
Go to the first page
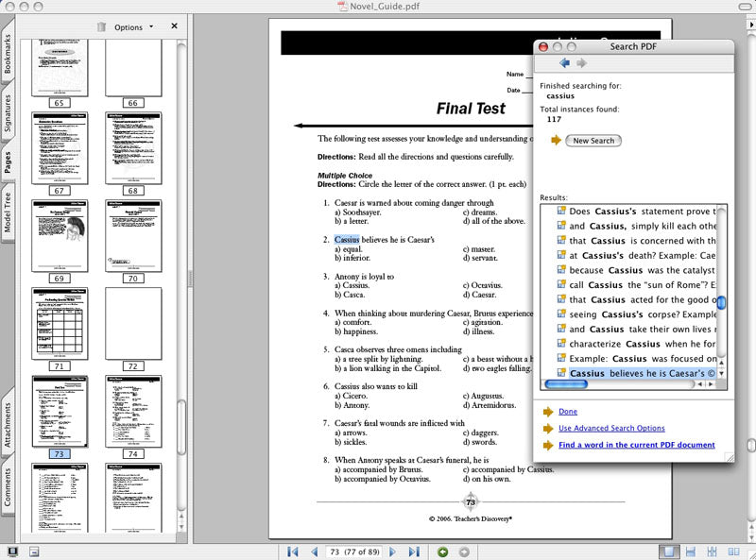point(293,552)
